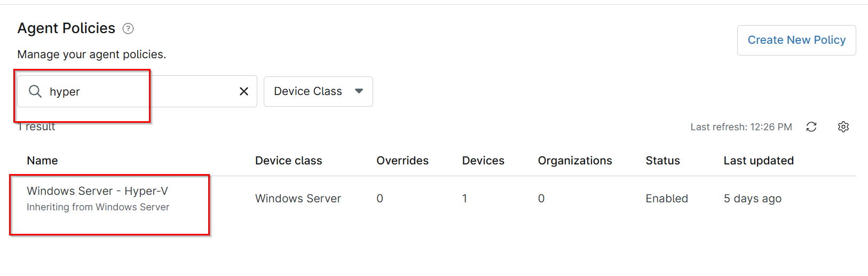Viewport: 868px width, 276px height.
Task: Sort by the Devices column header
Action: (483, 161)
